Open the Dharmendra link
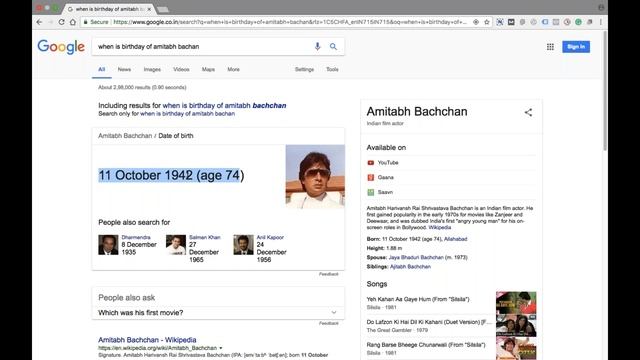The height and width of the screenshot is (360, 640). [136, 237]
